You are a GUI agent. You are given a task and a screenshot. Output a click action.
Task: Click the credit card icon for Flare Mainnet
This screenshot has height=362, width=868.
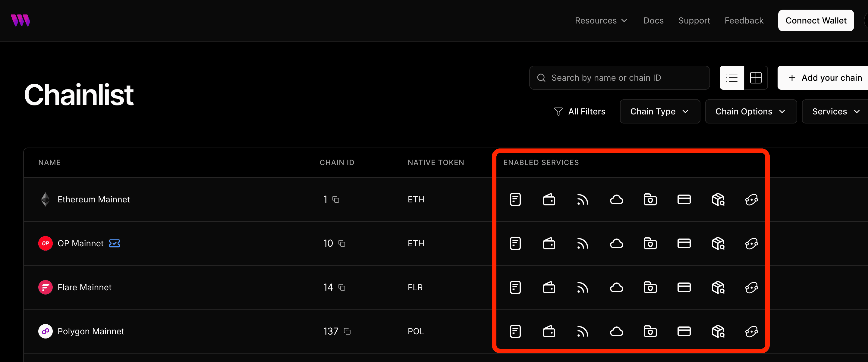coord(684,287)
